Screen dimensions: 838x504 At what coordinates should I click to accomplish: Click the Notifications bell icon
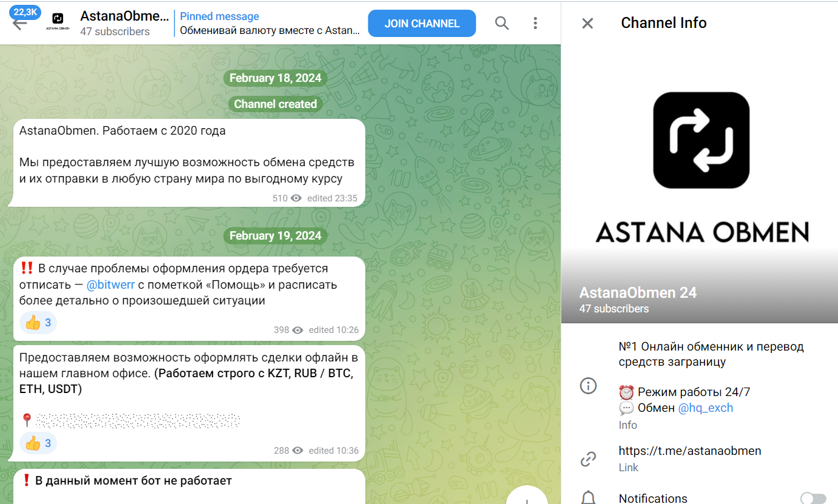(x=588, y=499)
